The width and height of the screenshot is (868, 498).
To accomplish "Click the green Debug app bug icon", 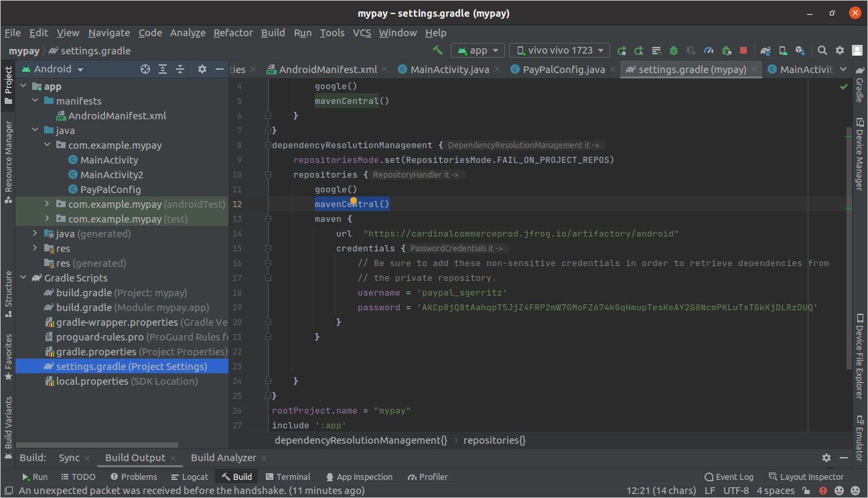I will point(674,50).
